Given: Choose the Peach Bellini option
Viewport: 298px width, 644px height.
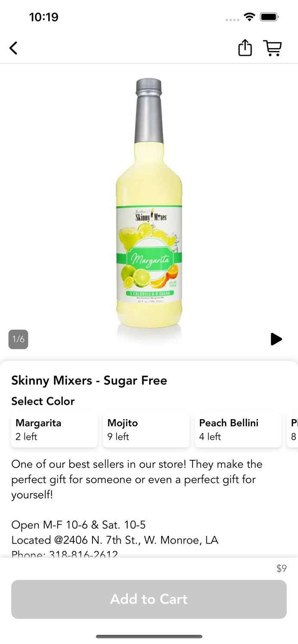Looking at the screenshot, I should 238,430.
